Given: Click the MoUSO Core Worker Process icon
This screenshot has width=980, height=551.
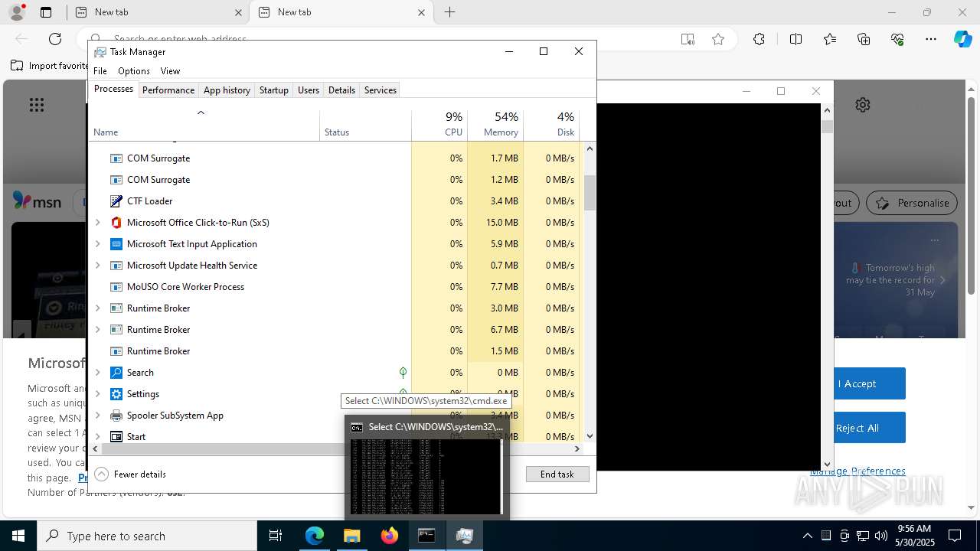Looking at the screenshot, I should point(116,287).
